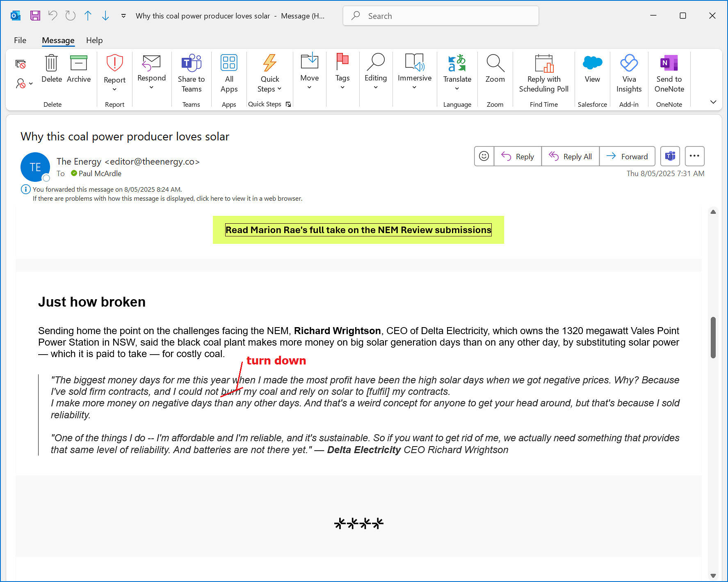Expand Quick Steps lightning menu

tap(269, 73)
